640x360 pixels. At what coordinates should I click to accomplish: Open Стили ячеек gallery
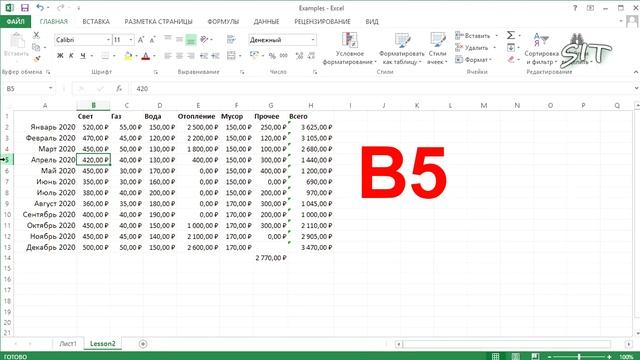(x=438, y=48)
